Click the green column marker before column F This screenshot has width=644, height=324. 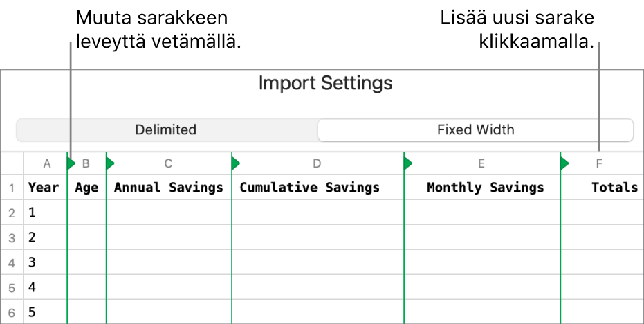tap(564, 164)
